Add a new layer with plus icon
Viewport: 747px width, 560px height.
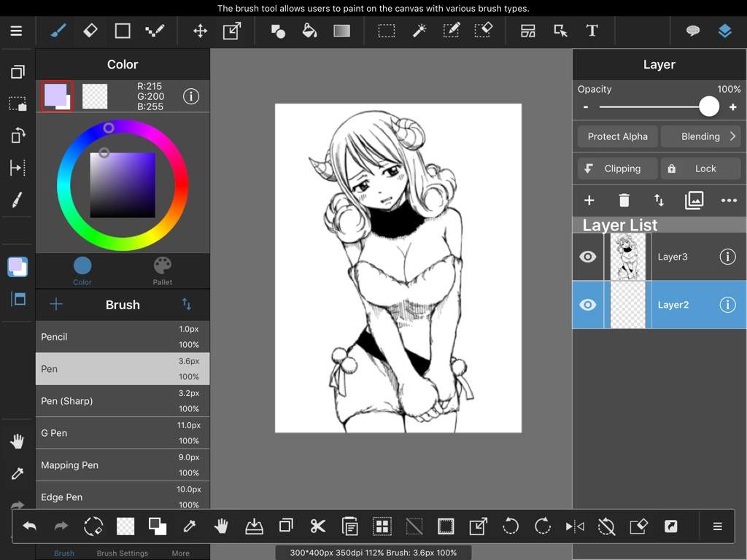click(x=589, y=201)
